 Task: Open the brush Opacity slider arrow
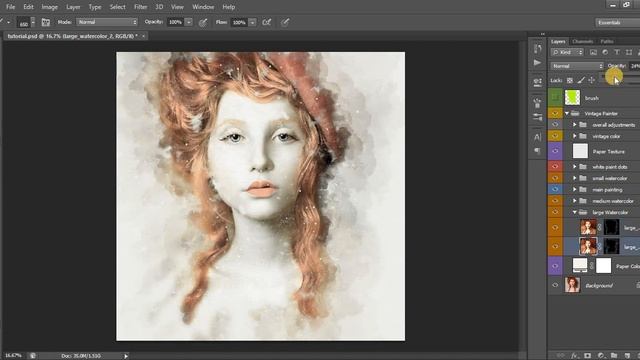click(189, 22)
